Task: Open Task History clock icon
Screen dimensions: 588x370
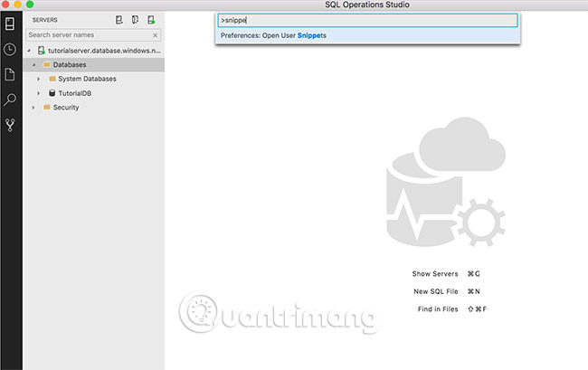Action: 10,49
